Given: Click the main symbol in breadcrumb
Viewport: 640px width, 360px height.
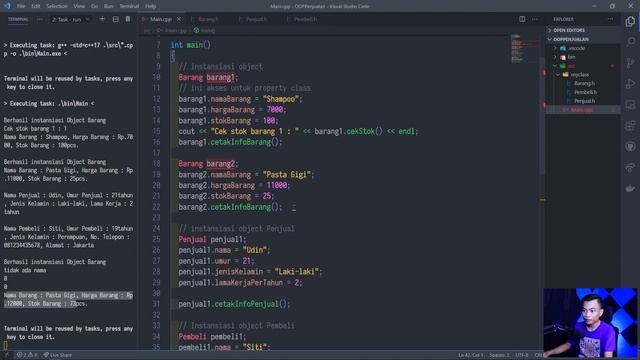Looking at the screenshot, I should coord(204,31).
